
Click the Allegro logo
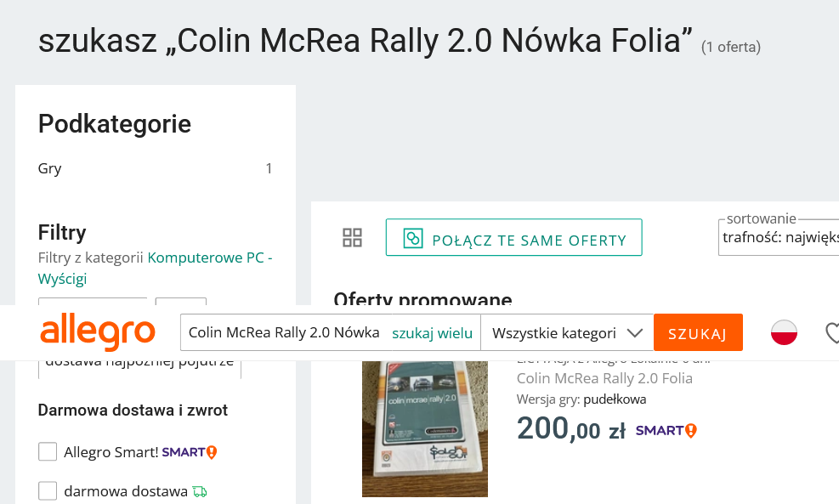click(98, 332)
